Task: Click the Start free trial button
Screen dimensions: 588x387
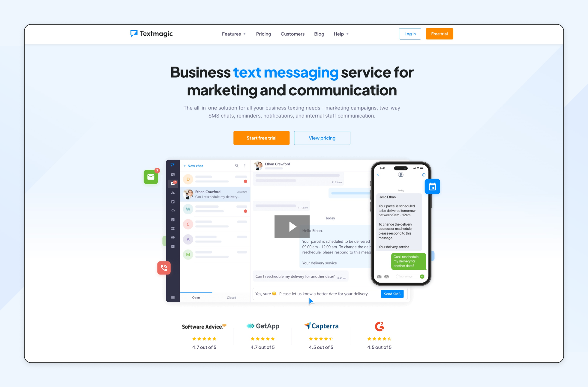Action: [x=262, y=138]
